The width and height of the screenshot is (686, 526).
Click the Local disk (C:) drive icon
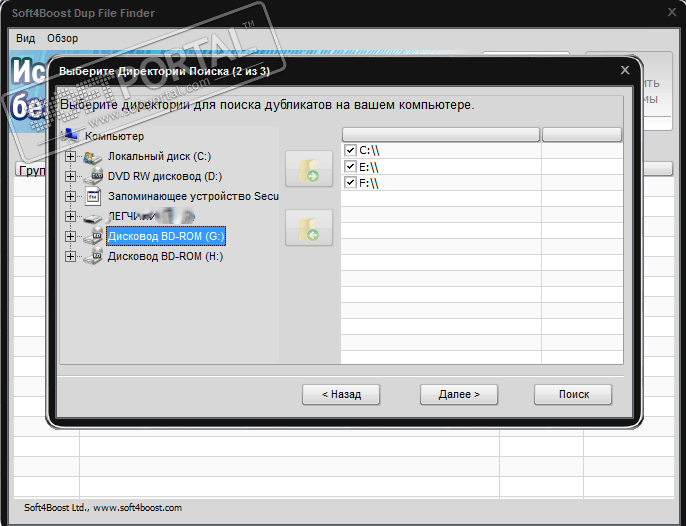pyautogui.click(x=92, y=157)
